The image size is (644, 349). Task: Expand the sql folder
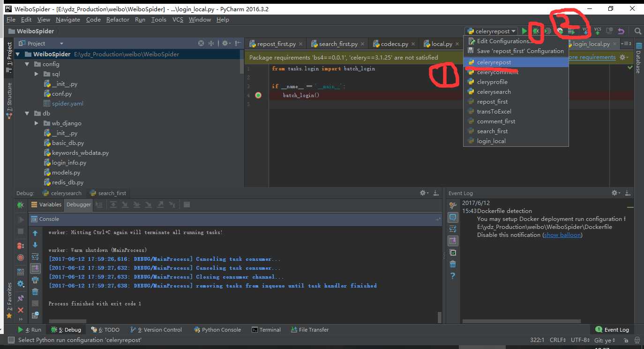tap(37, 74)
